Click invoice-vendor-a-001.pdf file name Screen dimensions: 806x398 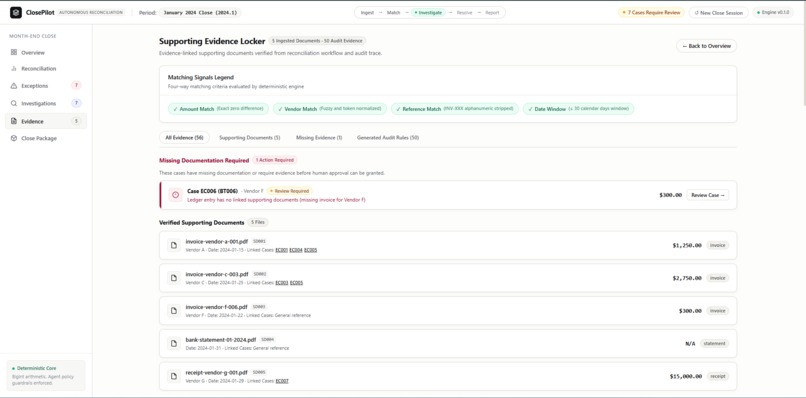217,242
